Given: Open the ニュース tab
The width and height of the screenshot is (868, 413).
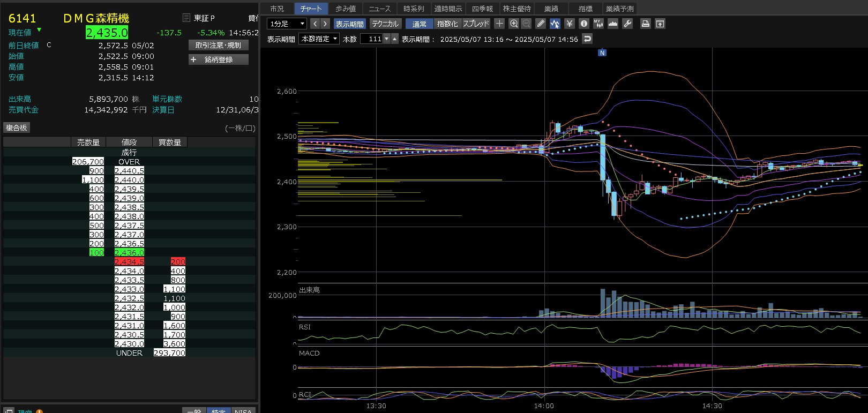Looking at the screenshot, I should coord(380,9).
